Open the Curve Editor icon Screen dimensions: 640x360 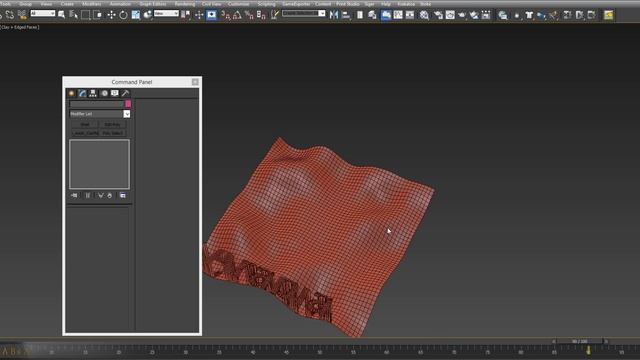(398, 15)
